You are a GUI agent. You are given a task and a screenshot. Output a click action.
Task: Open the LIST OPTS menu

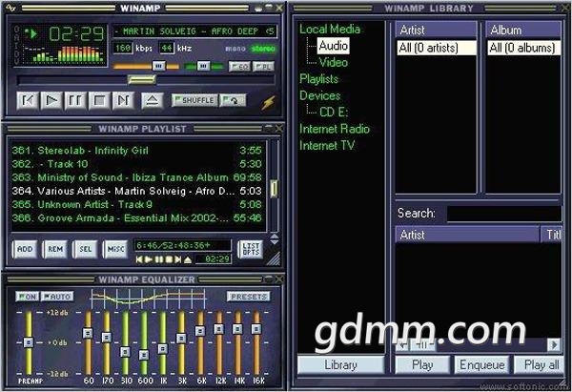pyautogui.click(x=251, y=249)
